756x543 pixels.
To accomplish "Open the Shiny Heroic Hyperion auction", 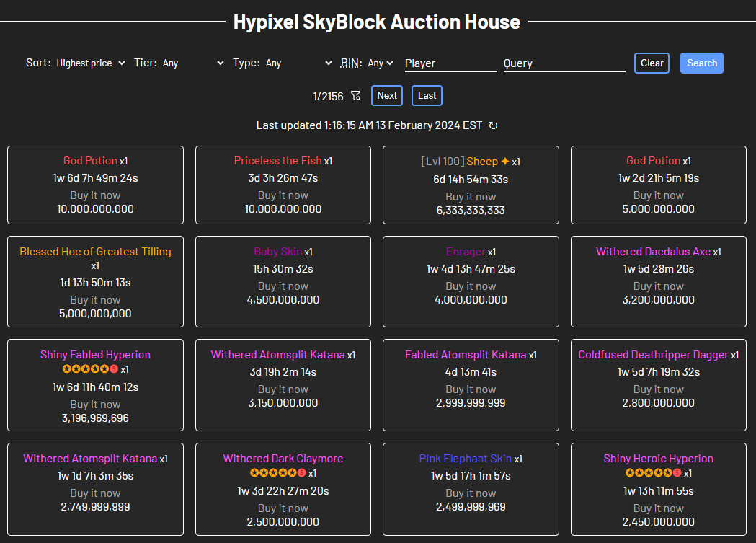I will [x=659, y=489].
